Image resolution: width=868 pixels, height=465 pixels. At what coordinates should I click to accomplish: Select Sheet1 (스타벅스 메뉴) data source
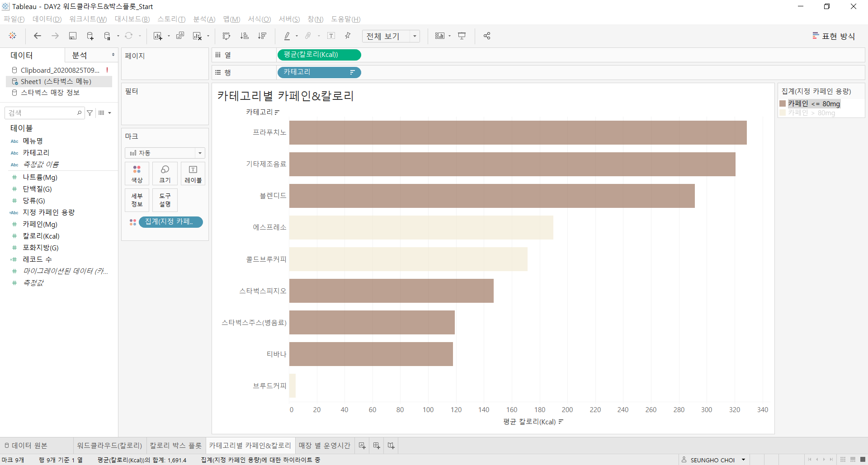click(59, 81)
